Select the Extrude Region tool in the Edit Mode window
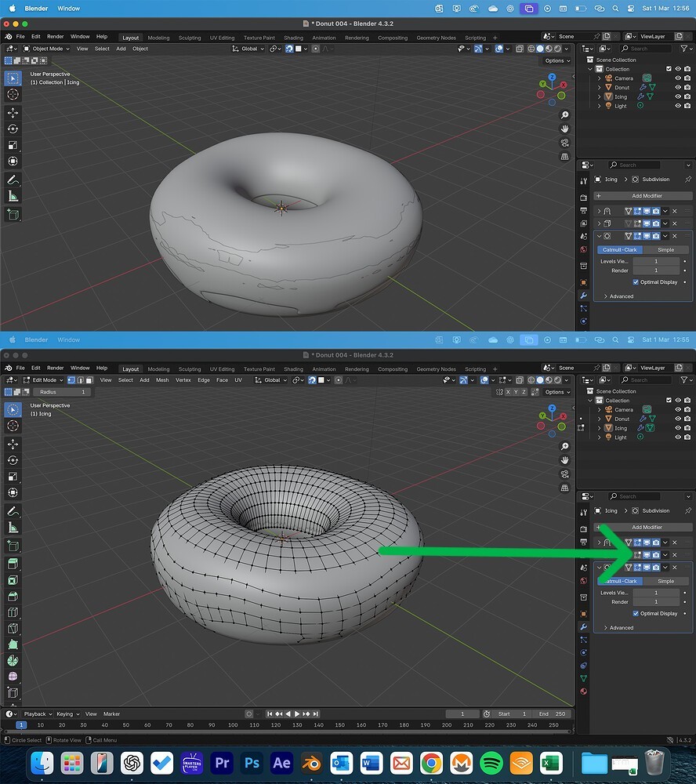 click(x=13, y=564)
